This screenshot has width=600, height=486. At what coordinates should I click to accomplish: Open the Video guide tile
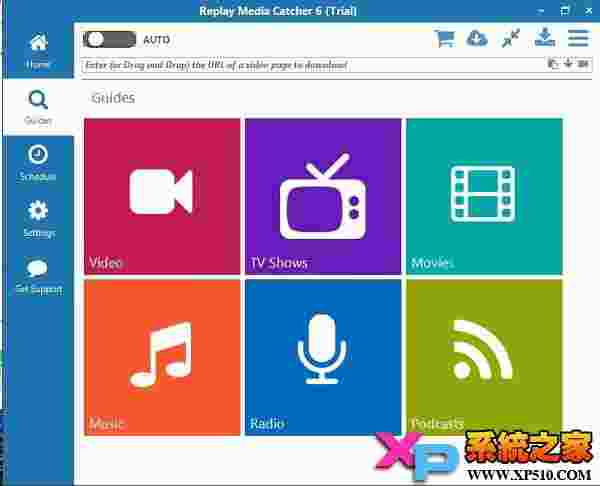pyautogui.click(x=162, y=196)
